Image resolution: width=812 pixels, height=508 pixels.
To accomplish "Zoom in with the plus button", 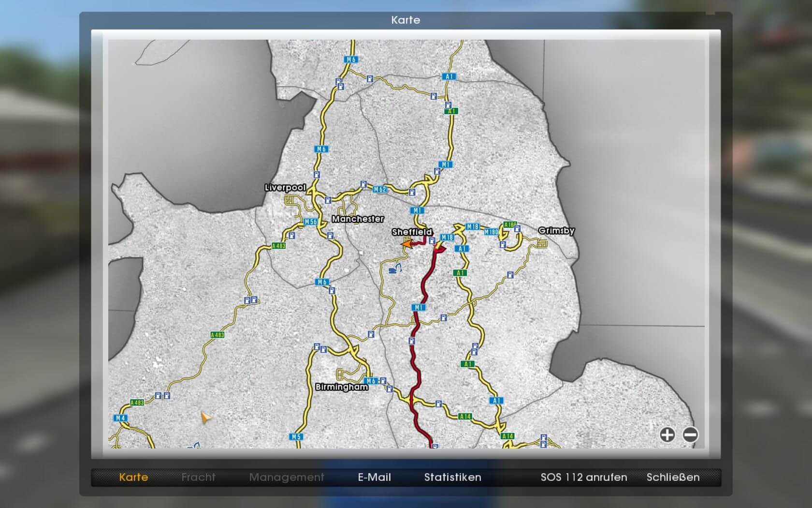I will (x=667, y=435).
